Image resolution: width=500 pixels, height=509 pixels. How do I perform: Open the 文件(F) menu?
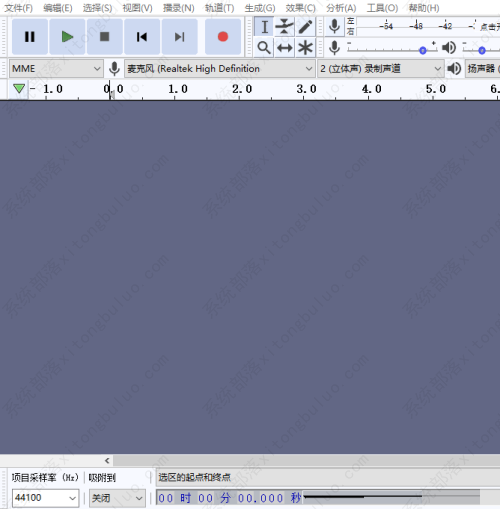tap(18, 8)
